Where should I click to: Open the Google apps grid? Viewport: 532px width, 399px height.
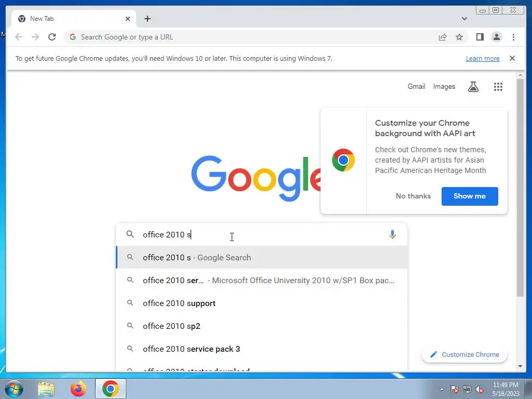[x=498, y=87]
